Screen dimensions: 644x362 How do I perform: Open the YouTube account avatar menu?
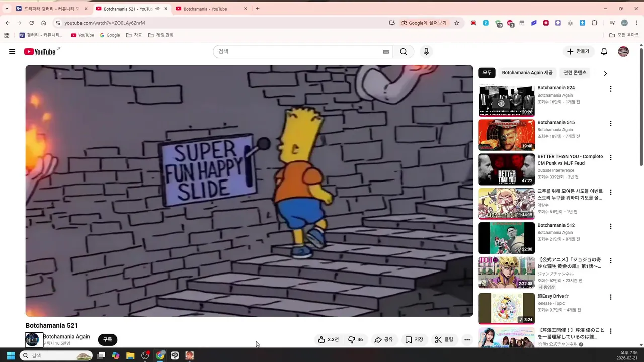(x=623, y=52)
